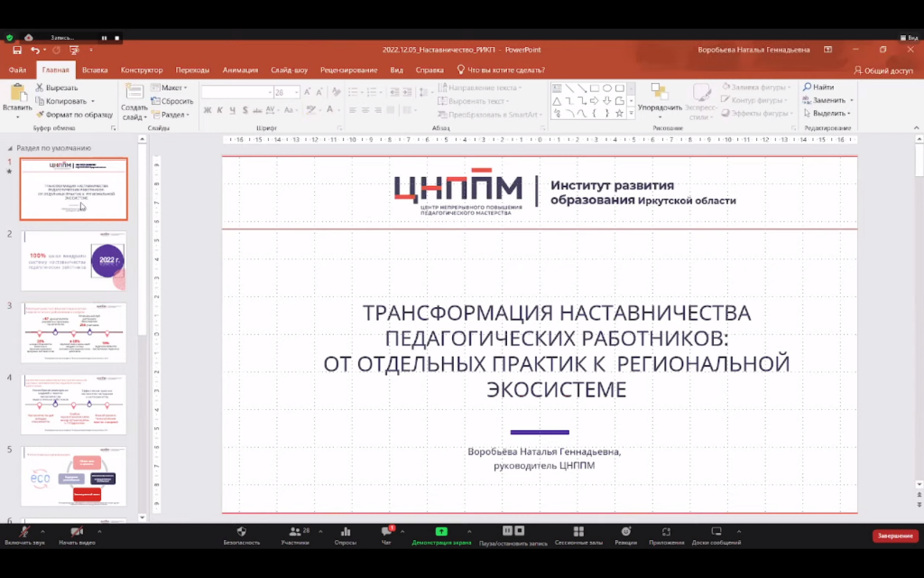Open the Участники participants panel

(294, 532)
